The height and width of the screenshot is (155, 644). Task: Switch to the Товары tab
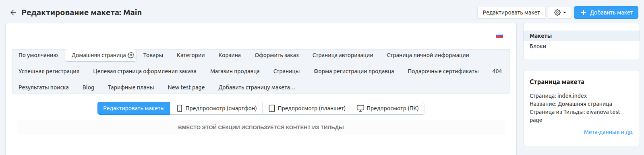coord(153,55)
